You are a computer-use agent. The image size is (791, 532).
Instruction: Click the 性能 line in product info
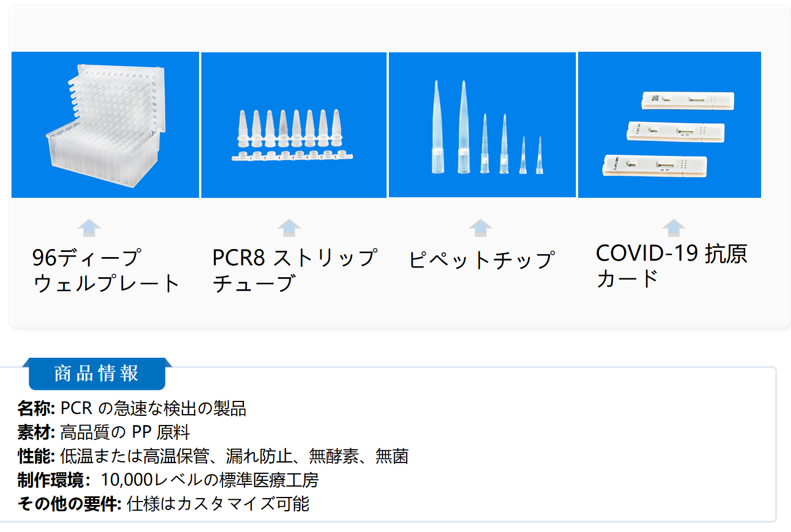click(213, 456)
